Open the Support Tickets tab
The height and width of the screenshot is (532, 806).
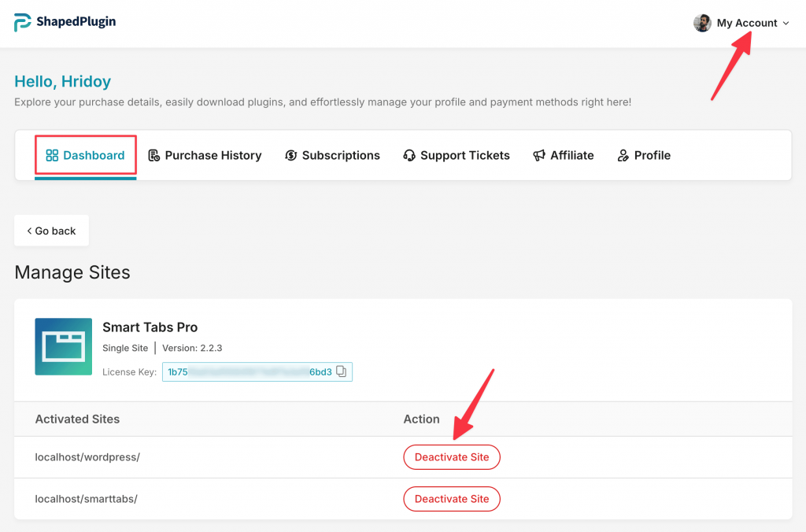[457, 155]
